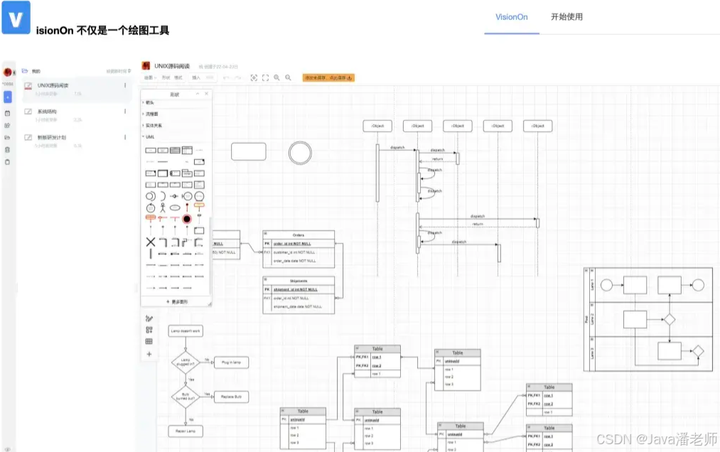This screenshot has height=452, width=720.
Task: Click the 'Repair Lamp' flowchart node
Action: coord(186,431)
